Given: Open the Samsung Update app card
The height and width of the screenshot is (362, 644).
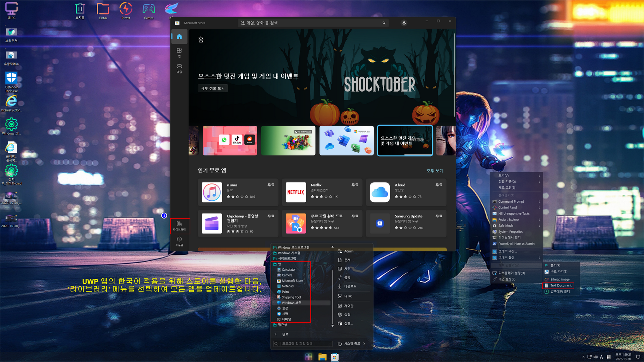Looking at the screenshot, I should (x=406, y=223).
